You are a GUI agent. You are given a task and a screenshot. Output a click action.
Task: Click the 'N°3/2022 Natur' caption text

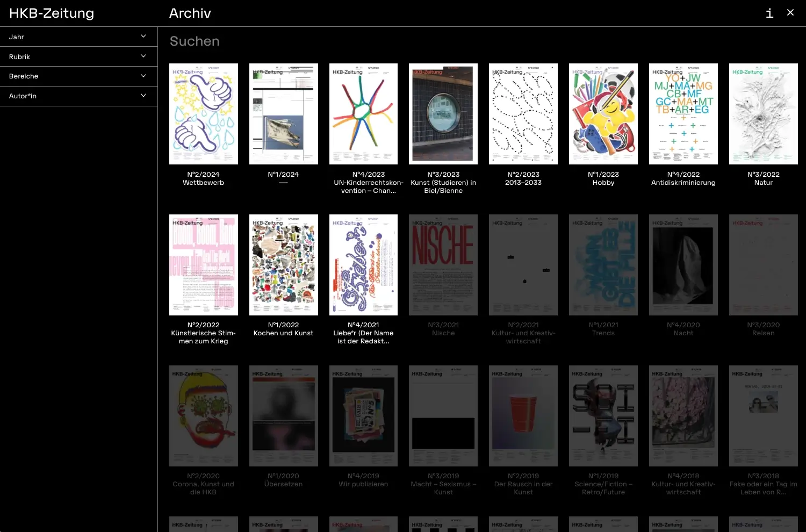pos(764,178)
